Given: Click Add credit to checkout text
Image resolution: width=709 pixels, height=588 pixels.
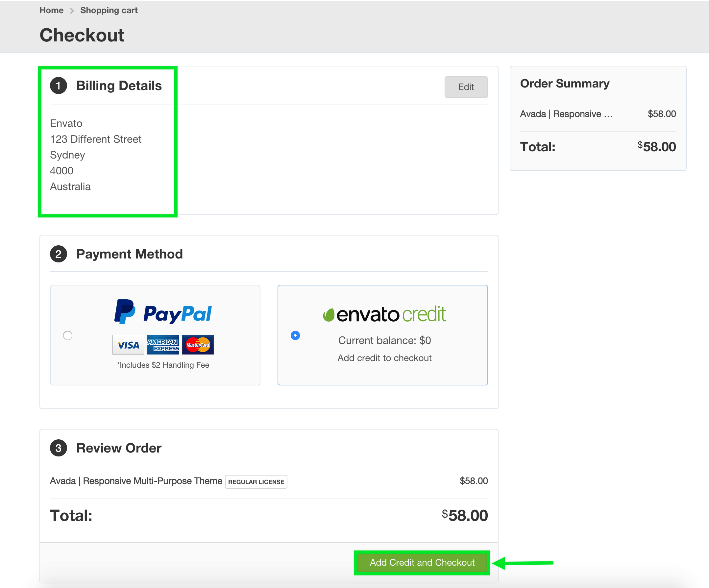Looking at the screenshot, I should coord(384,358).
